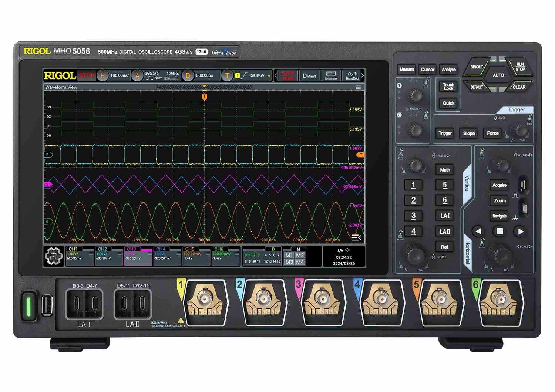The image size is (555, 392).
Task: Open CH1 label's menu lines icon
Action: pyautogui.click(x=91, y=254)
